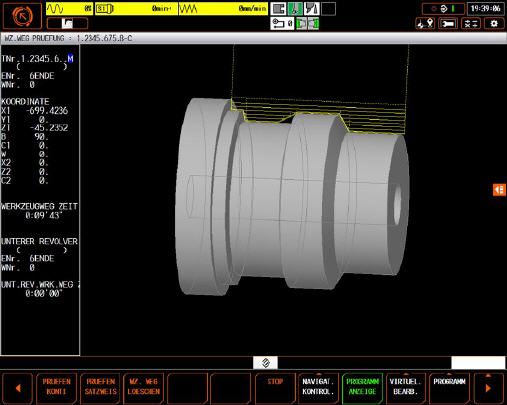Open the wrench maintenance icon

448,24
